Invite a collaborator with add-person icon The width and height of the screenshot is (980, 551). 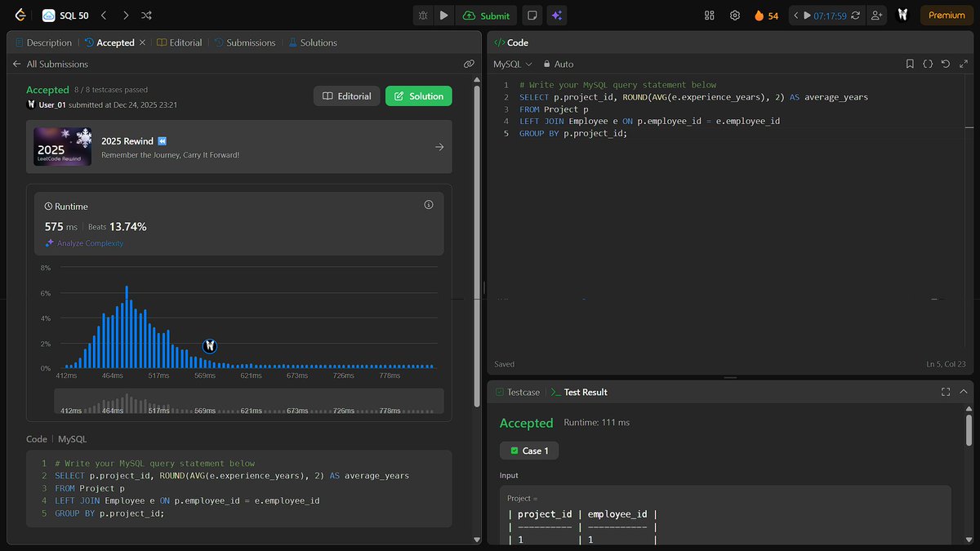click(877, 16)
